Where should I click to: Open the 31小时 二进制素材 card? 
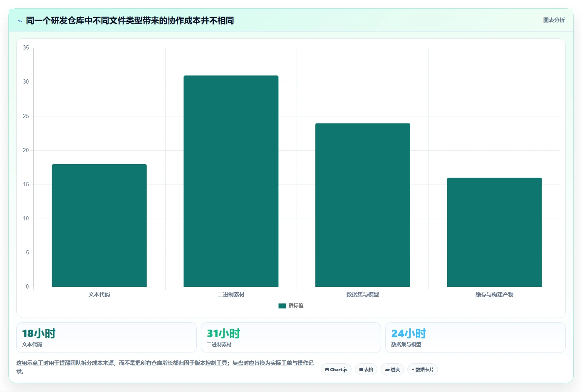291,338
